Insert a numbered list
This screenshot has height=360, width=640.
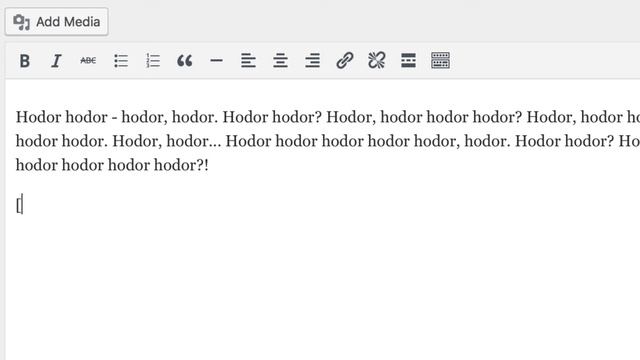[x=153, y=61]
